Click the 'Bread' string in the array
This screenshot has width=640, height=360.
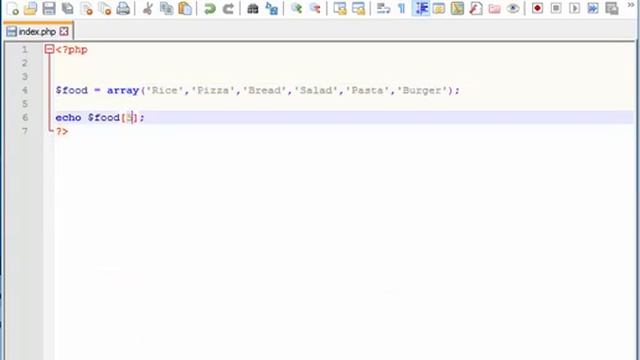tap(264, 90)
